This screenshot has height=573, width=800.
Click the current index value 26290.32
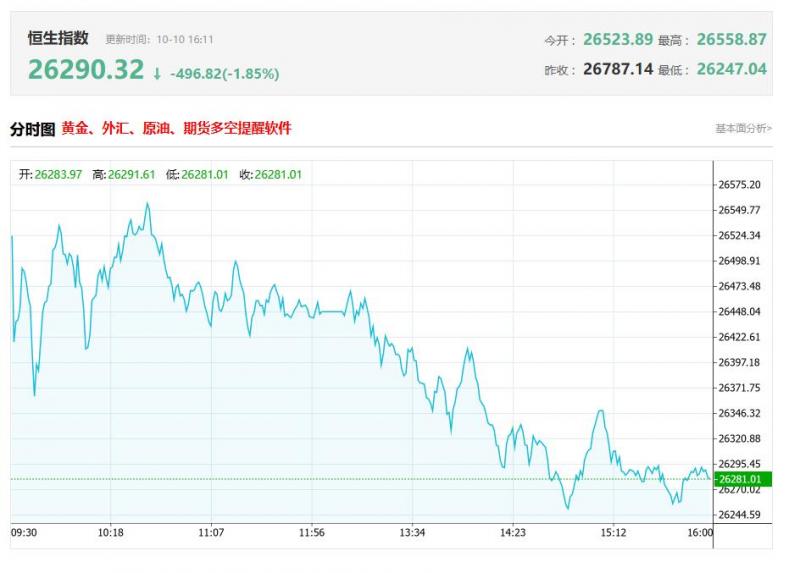[86, 70]
